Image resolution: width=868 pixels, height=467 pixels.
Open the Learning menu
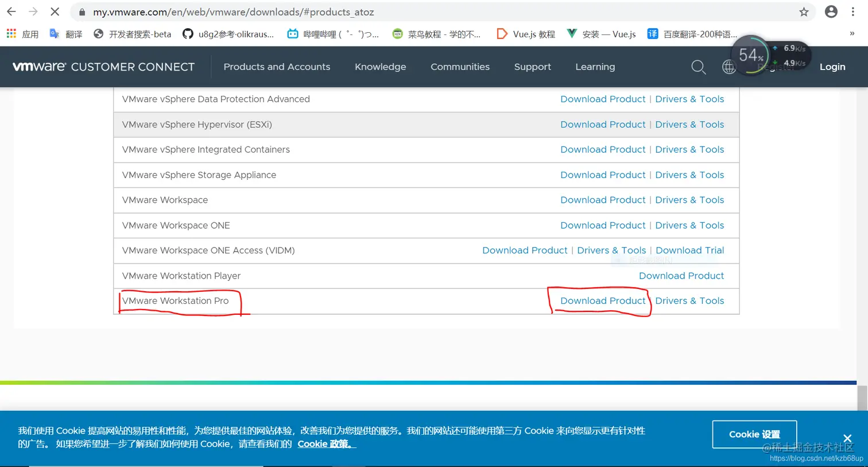(x=595, y=67)
